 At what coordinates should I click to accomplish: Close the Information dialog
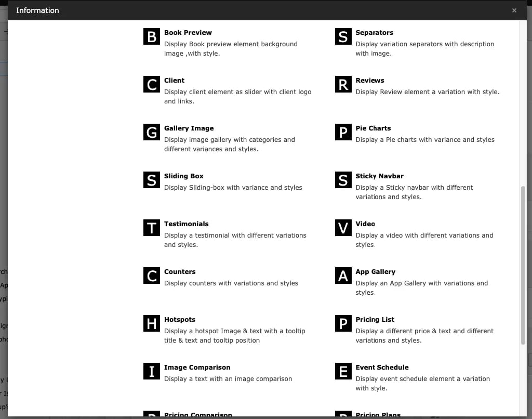514,10
